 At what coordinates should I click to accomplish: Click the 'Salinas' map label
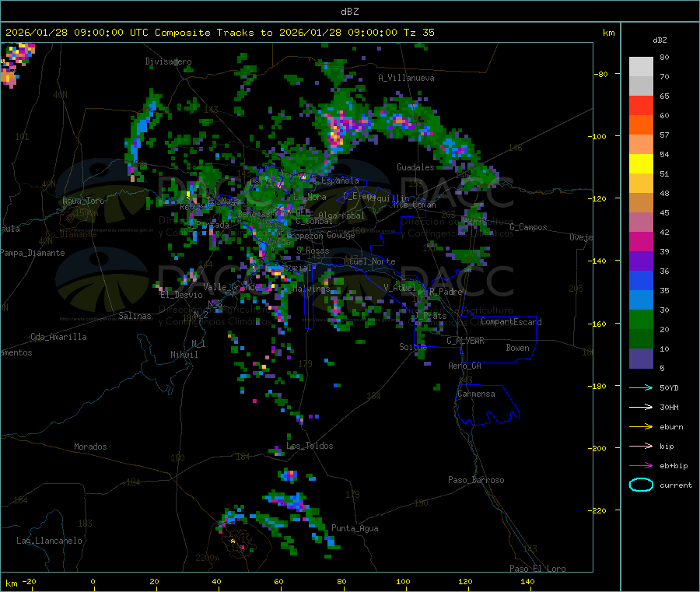(135, 316)
